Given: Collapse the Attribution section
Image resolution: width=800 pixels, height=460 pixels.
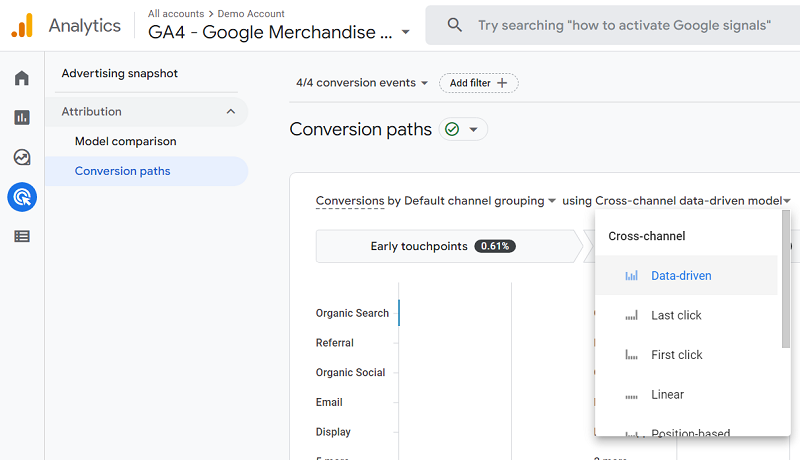Looking at the screenshot, I should 231,111.
